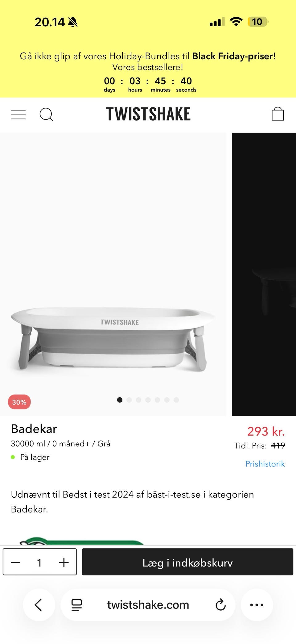Viewport: 296px width, 644px height.
Task: Click the quantity number field
Action: point(39,562)
